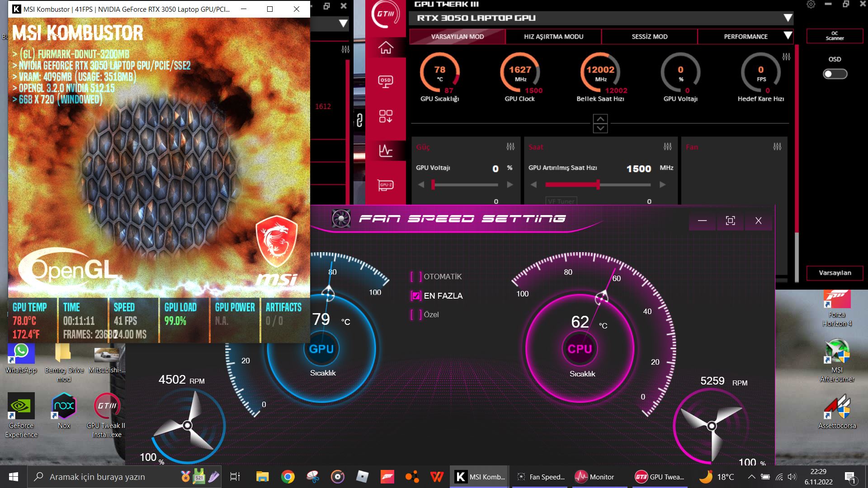Launch GPU-Z from the sidebar icon

click(386, 185)
